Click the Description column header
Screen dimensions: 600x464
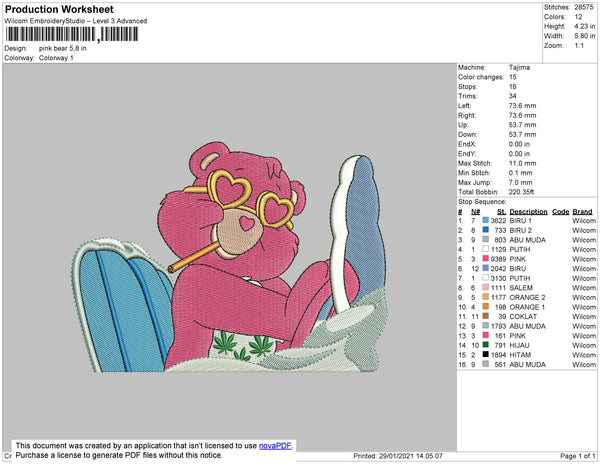pos(528,212)
